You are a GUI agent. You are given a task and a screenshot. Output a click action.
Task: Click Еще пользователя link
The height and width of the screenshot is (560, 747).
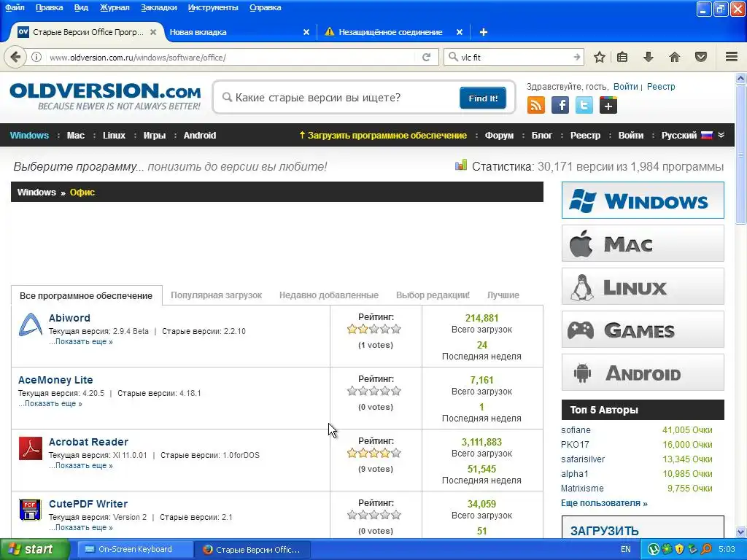604,503
